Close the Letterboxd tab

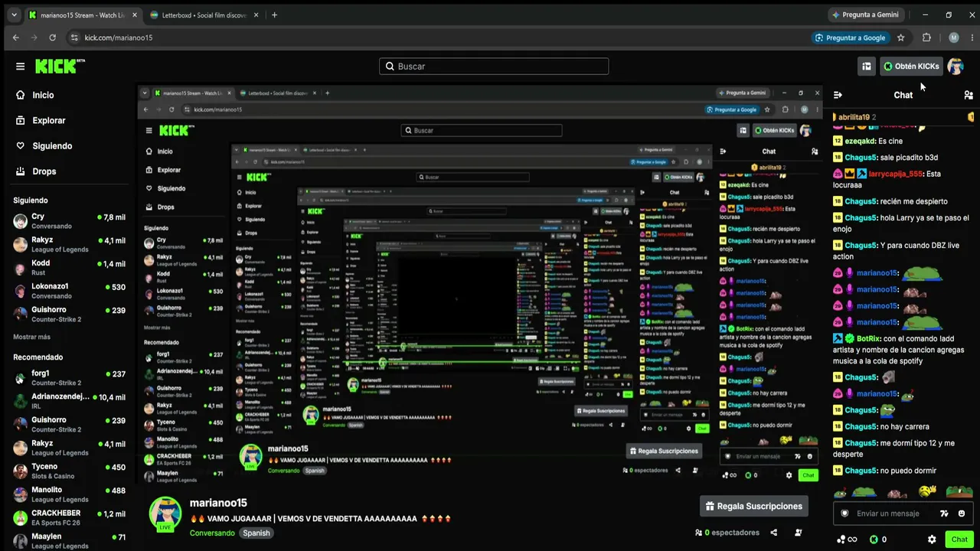pyautogui.click(x=255, y=15)
